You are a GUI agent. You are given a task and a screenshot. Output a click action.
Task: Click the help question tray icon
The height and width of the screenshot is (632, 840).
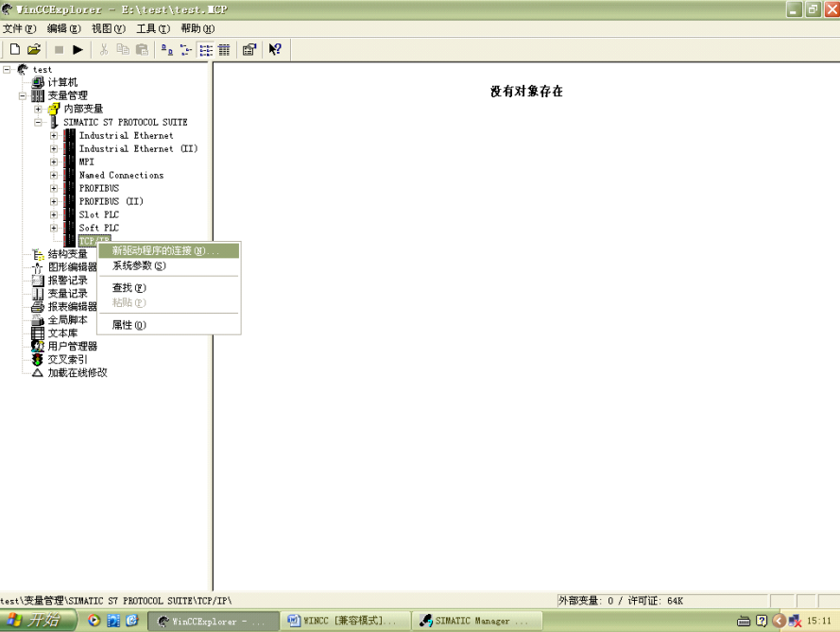pyautogui.click(x=762, y=622)
